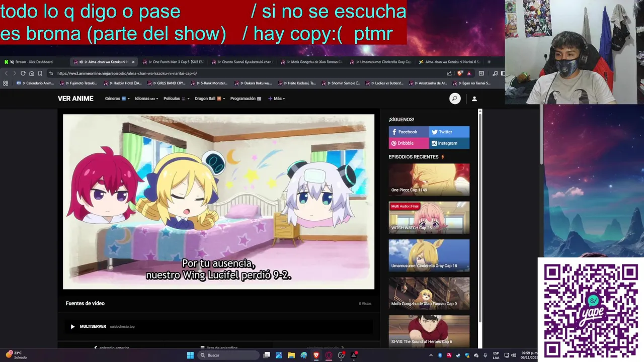Click the microphone tray icon
Screen dimensions: 644x362
tap(485, 355)
